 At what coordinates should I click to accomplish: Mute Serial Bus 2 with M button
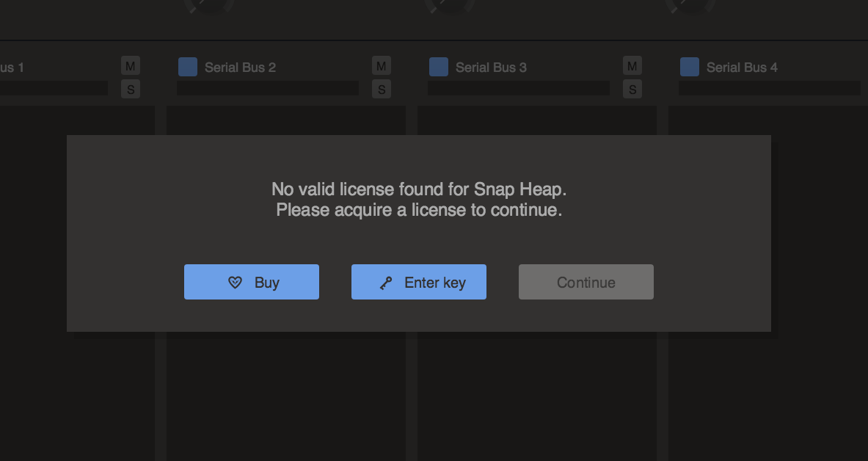381,66
